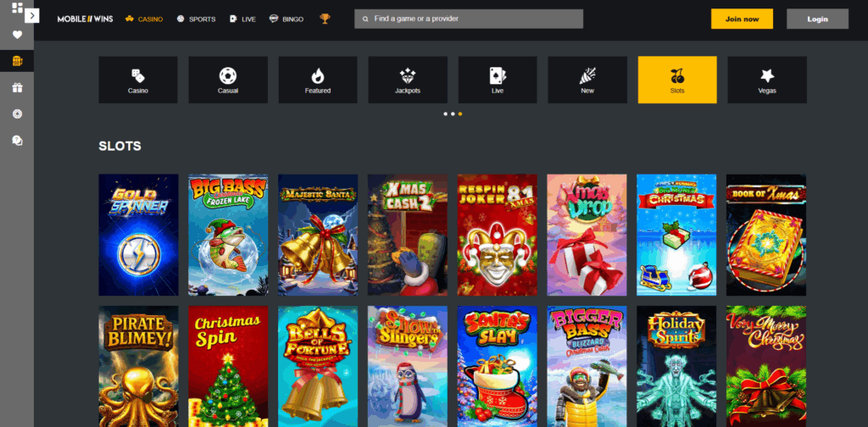Select the Slots category tile
Image resolution: width=868 pixels, height=427 pixels.
point(677,80)
